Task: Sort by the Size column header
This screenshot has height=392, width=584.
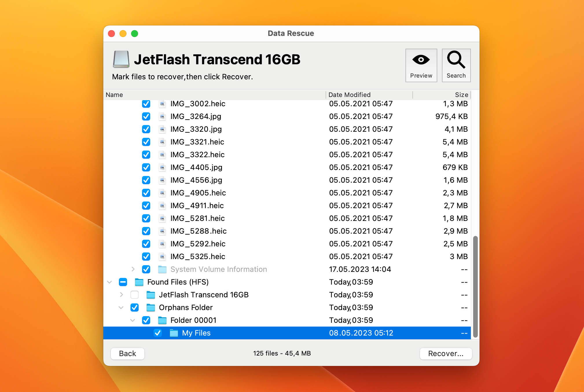Action: 442,95
